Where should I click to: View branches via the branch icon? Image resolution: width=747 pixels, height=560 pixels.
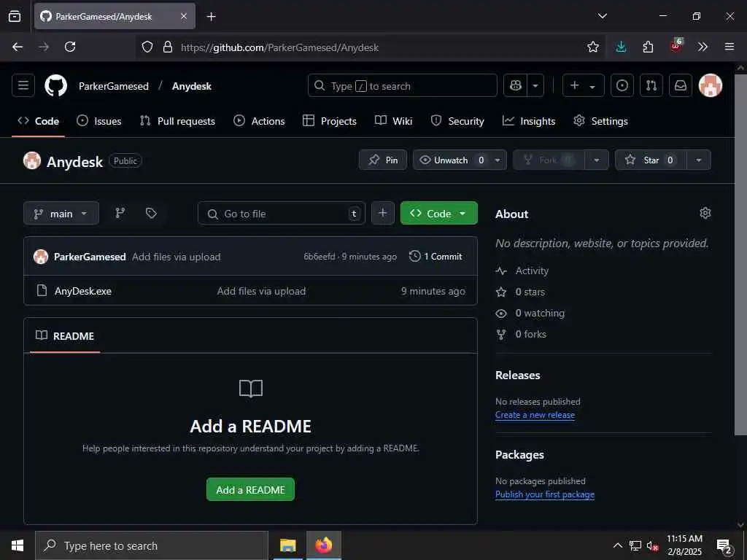point(120,214)
